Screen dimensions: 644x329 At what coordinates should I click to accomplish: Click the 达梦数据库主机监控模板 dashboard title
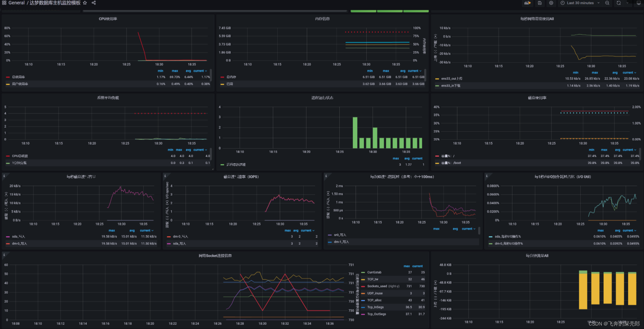pyautogui.click(x=55, y=3)
